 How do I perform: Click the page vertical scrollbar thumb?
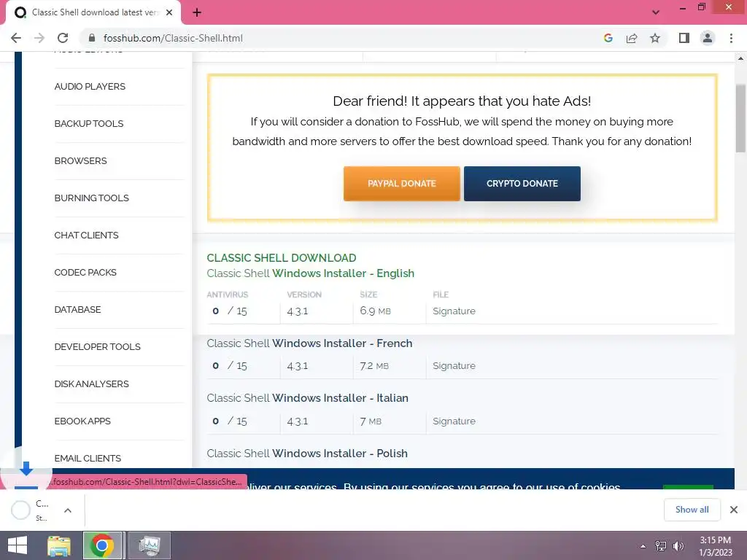coord(740,118)
